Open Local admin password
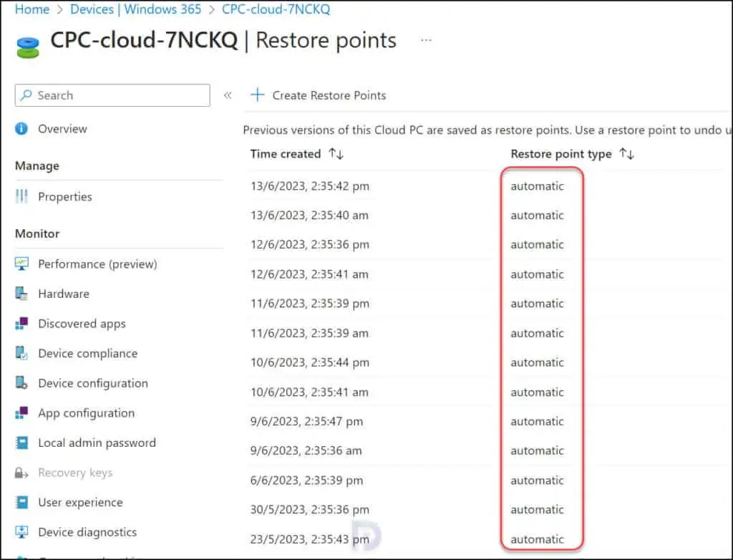 click(97, 443)
